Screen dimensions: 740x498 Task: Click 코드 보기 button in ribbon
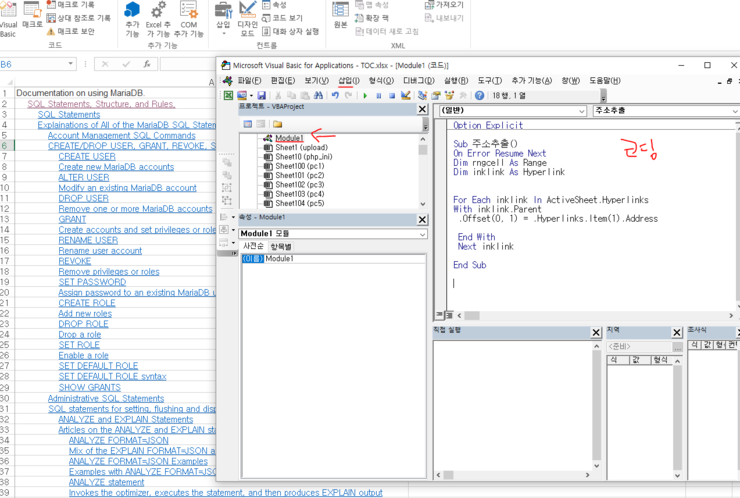tap(283, 18)
